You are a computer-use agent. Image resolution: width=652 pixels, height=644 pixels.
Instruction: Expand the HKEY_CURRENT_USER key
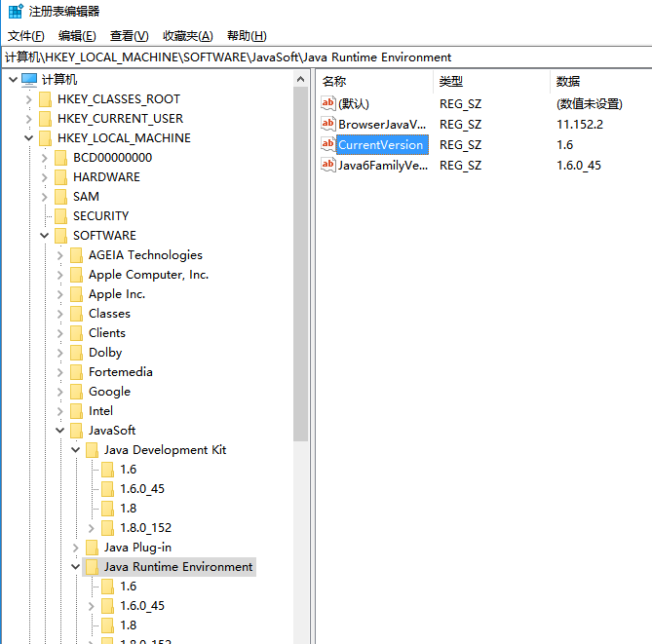click(28, 119)
